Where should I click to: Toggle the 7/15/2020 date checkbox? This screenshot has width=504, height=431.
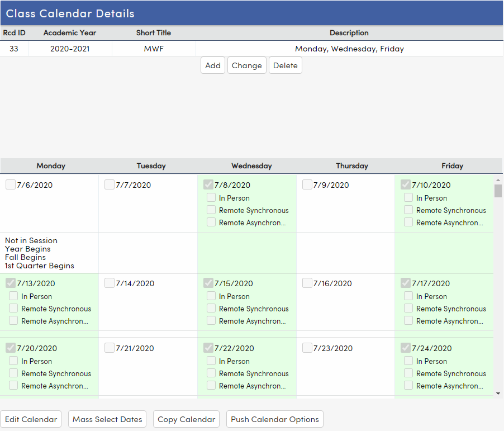(208, 283)
